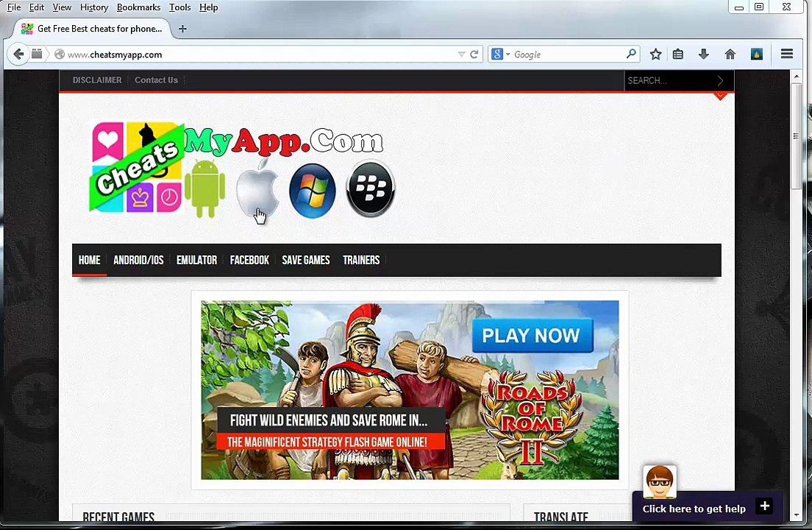Select EMULATOR in site navigation
The height and width of the screenshot is (530, 812).
click(196, 260)
